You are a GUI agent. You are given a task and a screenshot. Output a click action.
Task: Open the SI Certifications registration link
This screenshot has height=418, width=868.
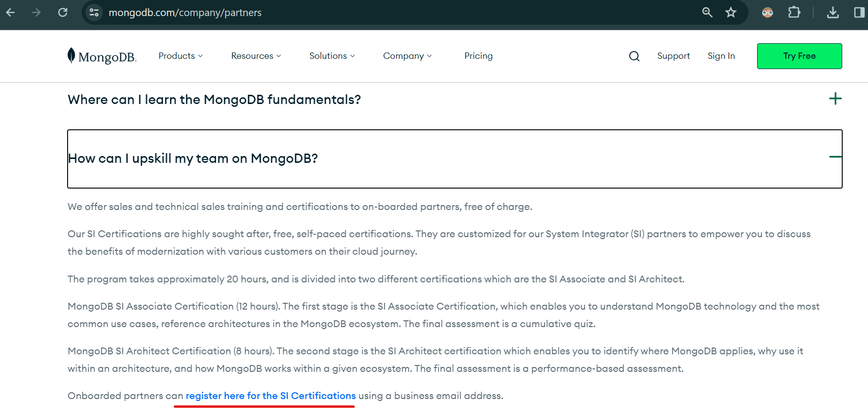tap(270, 396)
